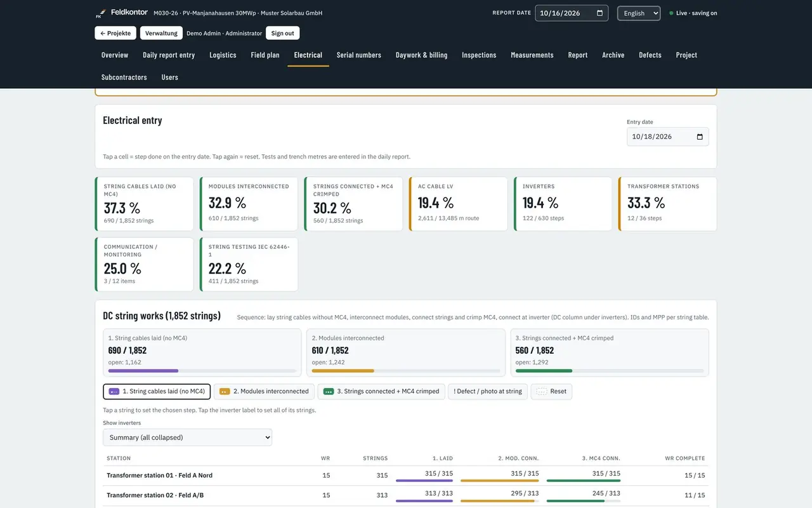Click the Report date input field
This screenshot has width=812, height=508.
pyautogui.click(x=572, y=13)
